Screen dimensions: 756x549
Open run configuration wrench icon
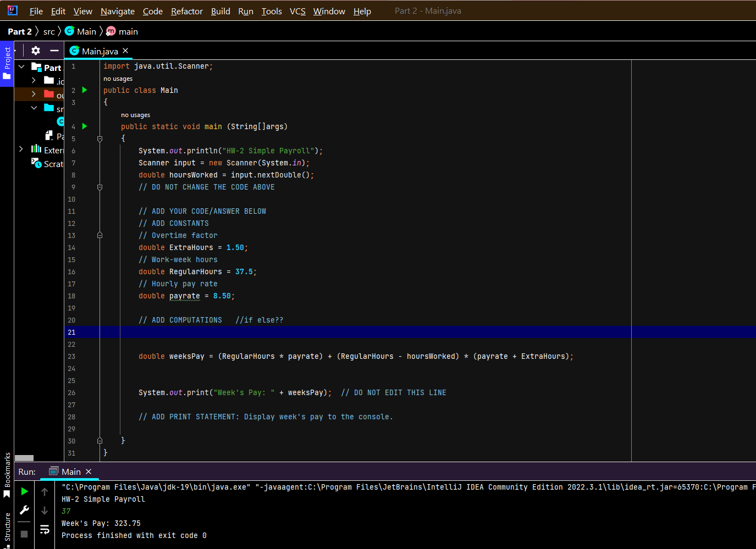(x=24, y=510)
